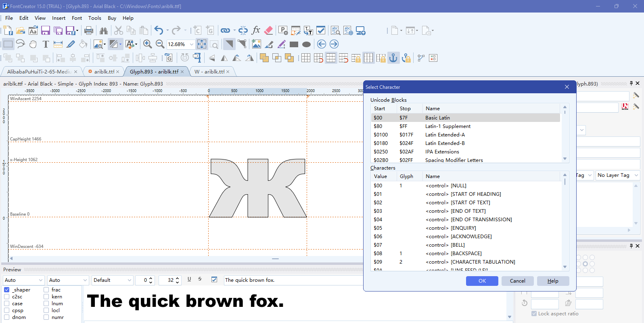The width and height of the screenshot is (644, 323).
Task: Toggle the blue anchor icon
Action: [x=393, y=58]
